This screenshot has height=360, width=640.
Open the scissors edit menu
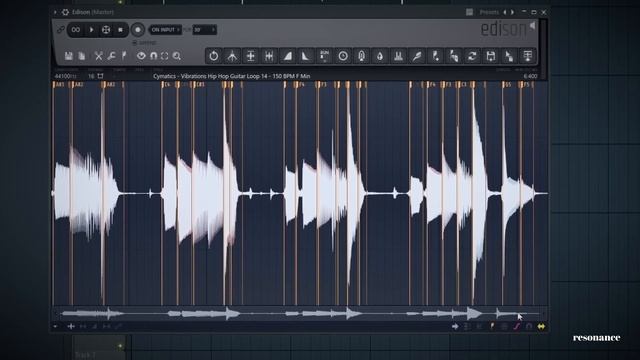click(98, 56)
